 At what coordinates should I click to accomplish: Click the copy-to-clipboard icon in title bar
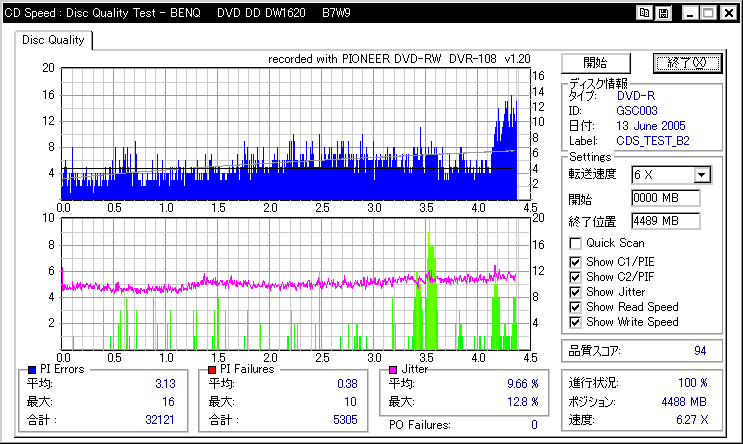pyautogui.click(x=644, y=13)
